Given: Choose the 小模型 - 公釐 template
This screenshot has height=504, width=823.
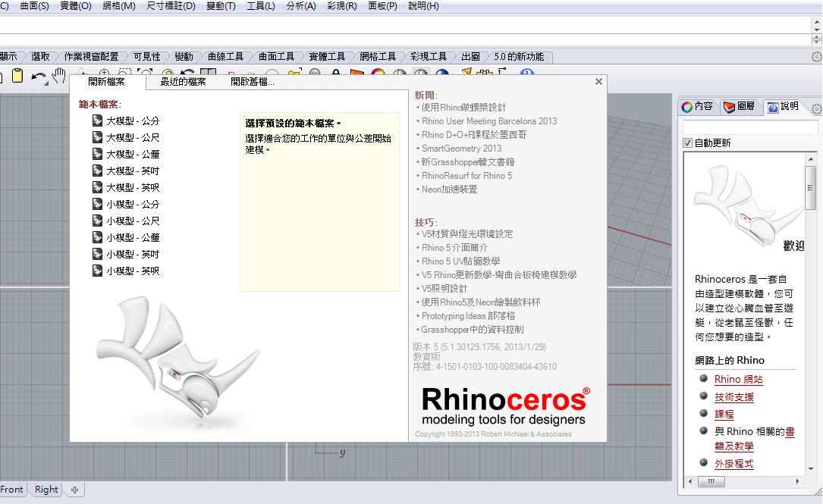Looking at the screenshot, I should coord(126,237).
